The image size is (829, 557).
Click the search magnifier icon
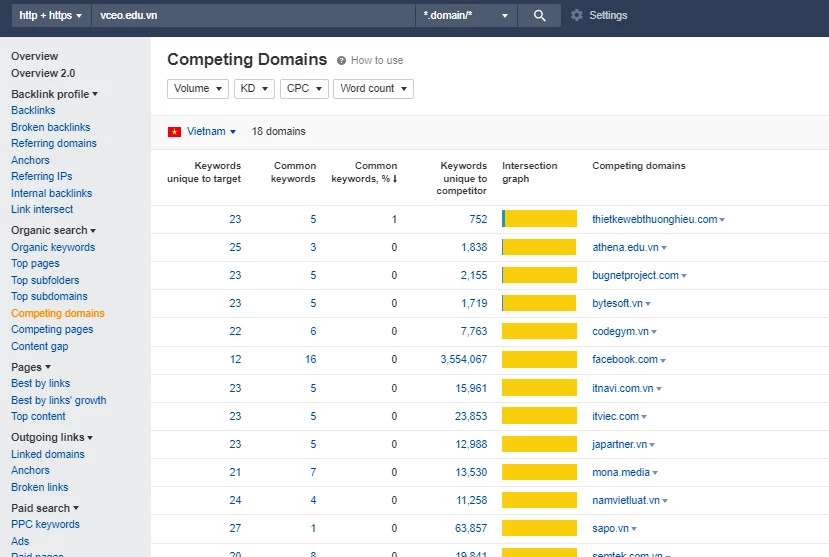pos(539,16)
